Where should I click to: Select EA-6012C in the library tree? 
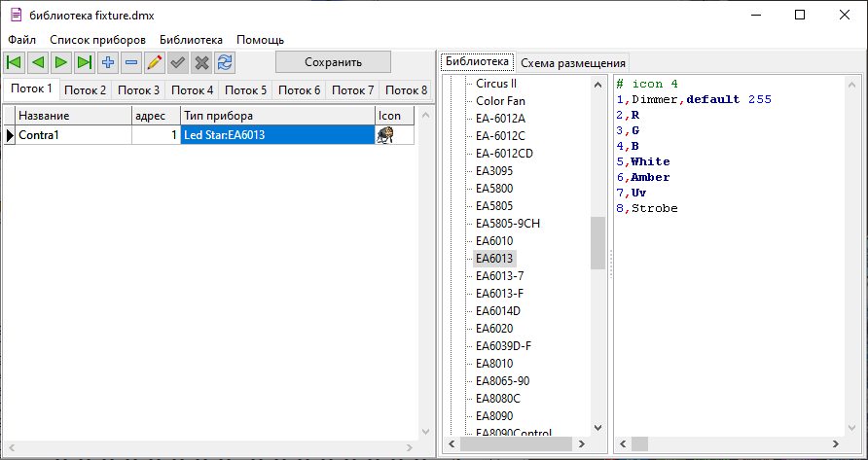[x=500, y=136]
